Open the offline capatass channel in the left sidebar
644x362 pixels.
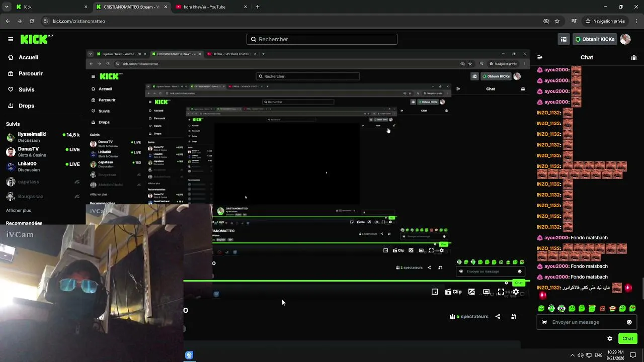click(43, 182)
